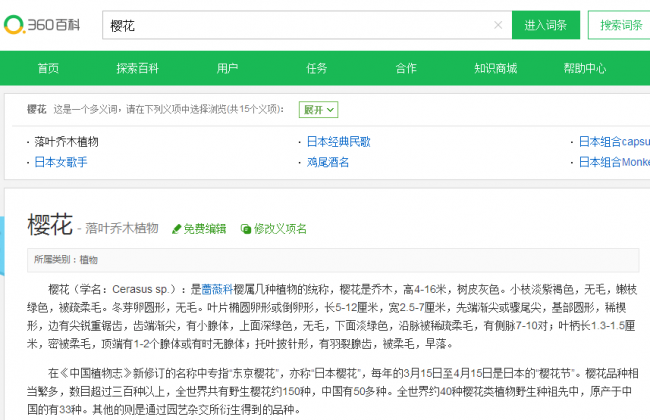Follow the 蔷薇科 link in the article

tap(218, 287)
